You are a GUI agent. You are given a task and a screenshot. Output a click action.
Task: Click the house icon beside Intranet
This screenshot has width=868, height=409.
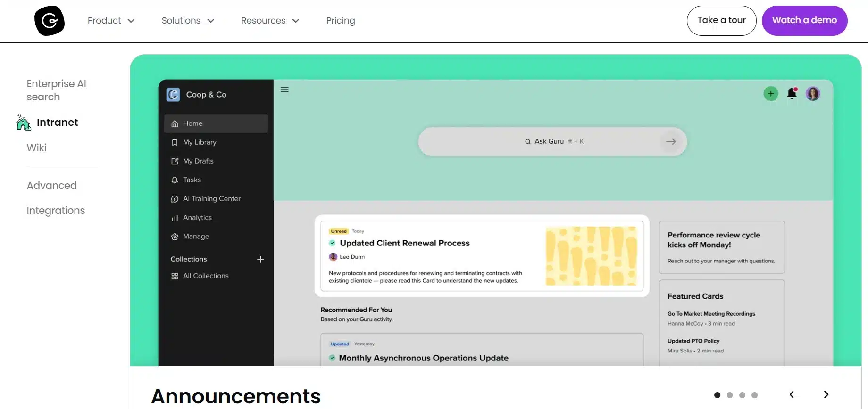pos(23,122)
